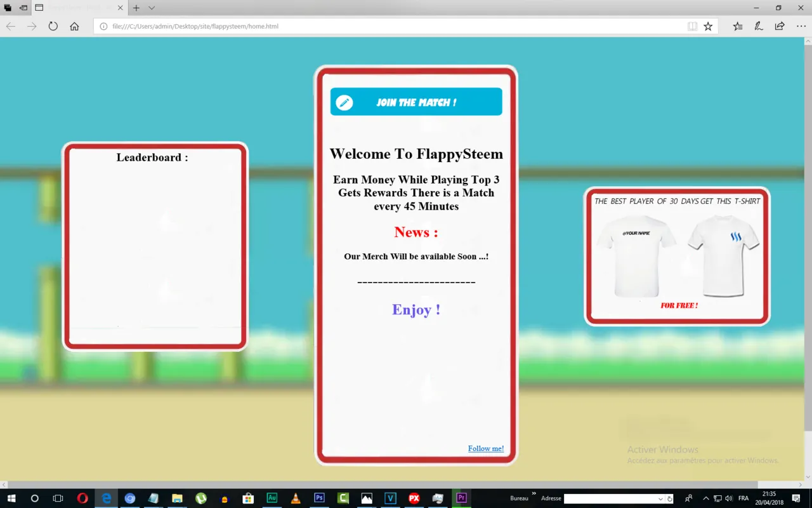The height and width of the screenshot is (508, 812).
Task: Open uTorrent from the taskbar
Action: 201,498
